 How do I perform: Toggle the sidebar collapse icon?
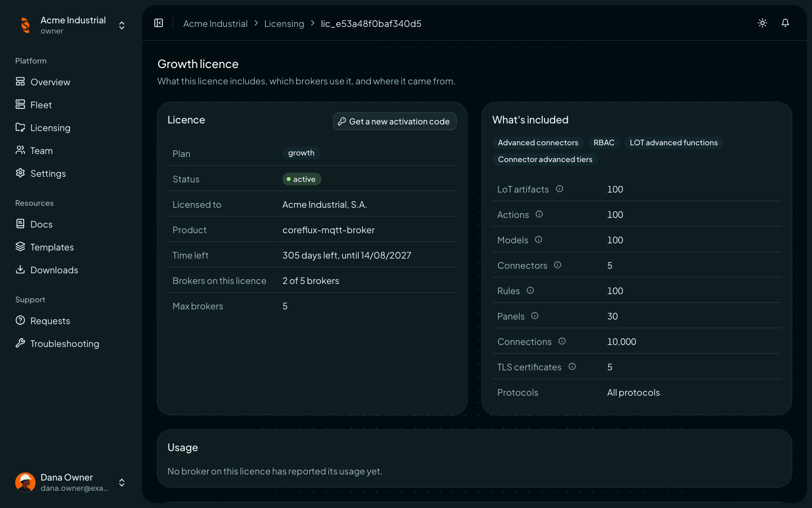[159, 23]
